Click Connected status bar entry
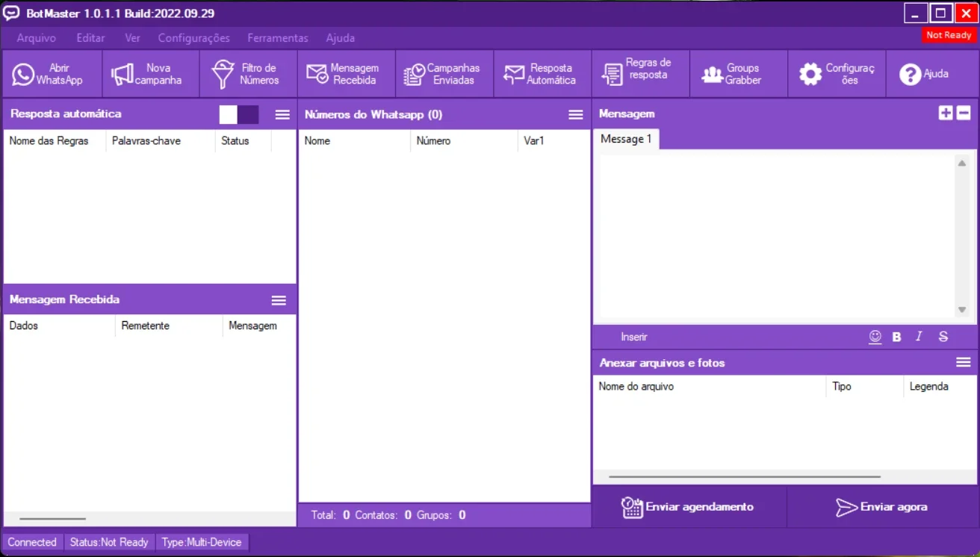The width and height of the screenshot is (980, 557). (32, 542)
